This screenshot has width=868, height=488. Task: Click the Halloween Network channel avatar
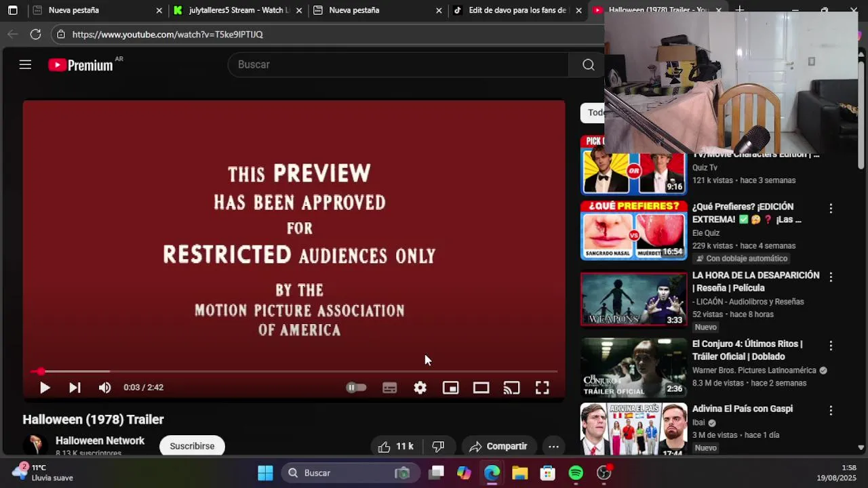click(35, 445)
